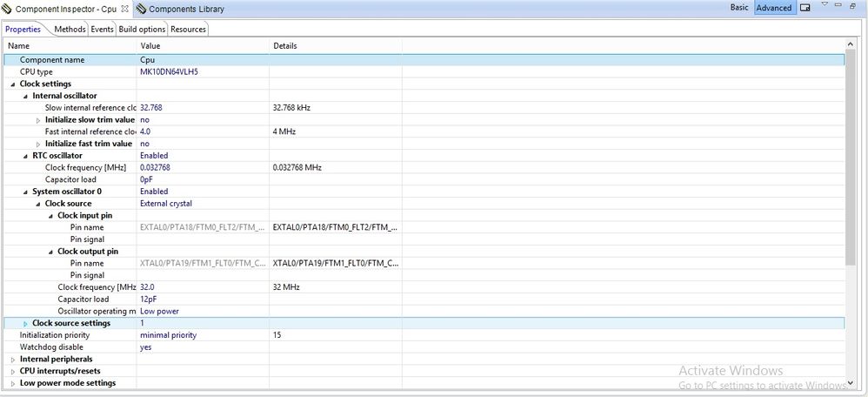Switch to the Events tab
The height and width of the screenshot is (397, 868).
click(x=103, y=30)
